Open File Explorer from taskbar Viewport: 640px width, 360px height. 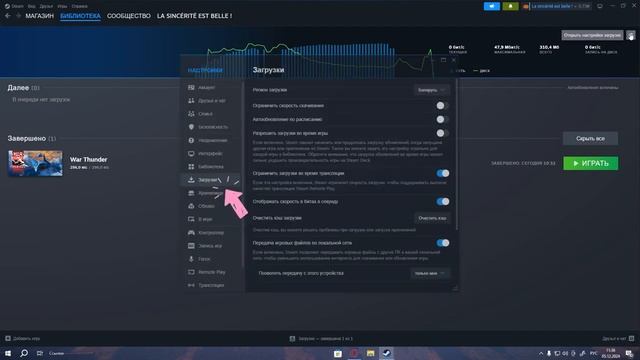[x=370, y=353]
